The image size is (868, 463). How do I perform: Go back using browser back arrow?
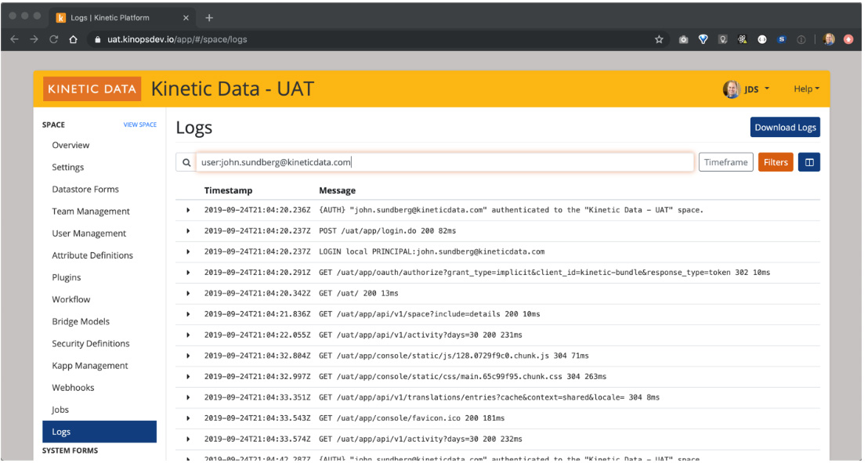(14, 39)
